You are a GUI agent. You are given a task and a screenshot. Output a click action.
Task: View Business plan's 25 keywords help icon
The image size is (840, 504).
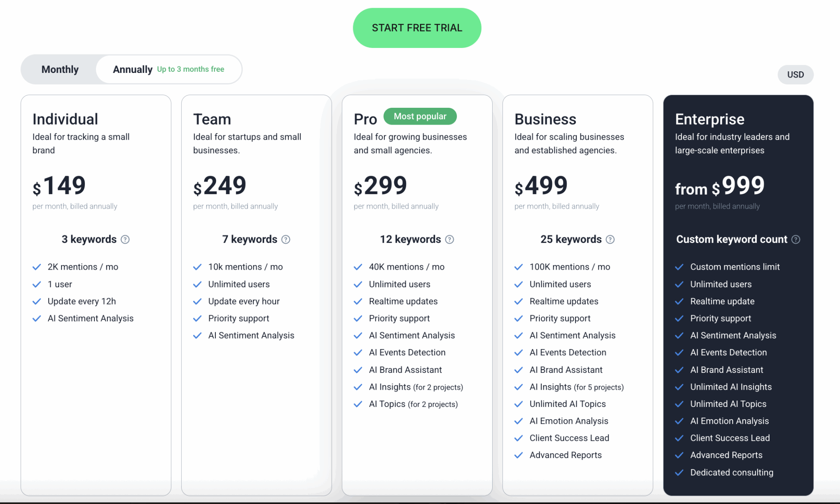coord(610,239)
